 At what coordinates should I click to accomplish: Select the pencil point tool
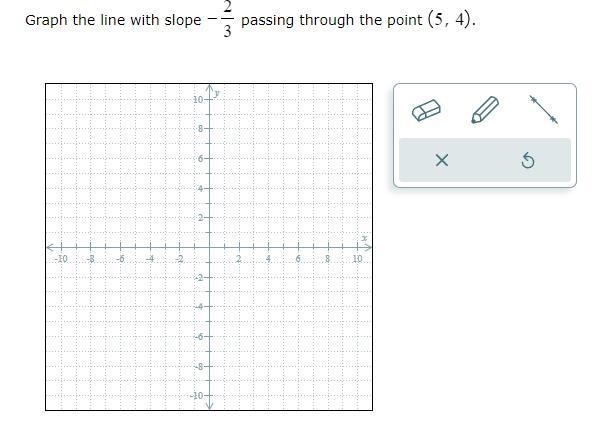click(485, 110)
